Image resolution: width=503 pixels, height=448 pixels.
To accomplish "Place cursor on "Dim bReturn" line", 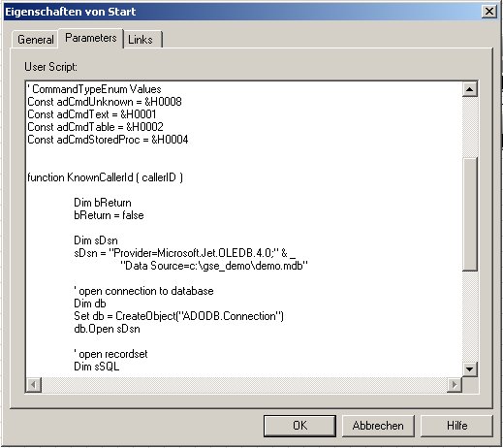I will tap(103, 203).
